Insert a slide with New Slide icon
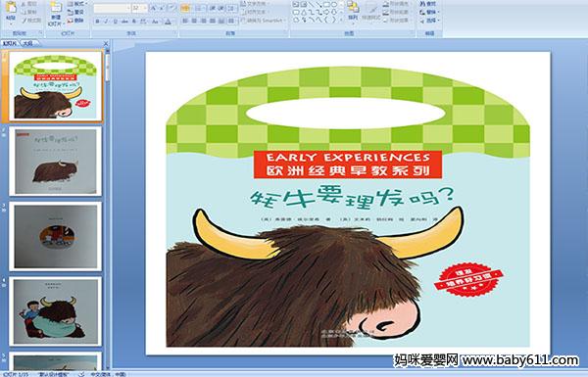The image size is (588, 377). 56,8
